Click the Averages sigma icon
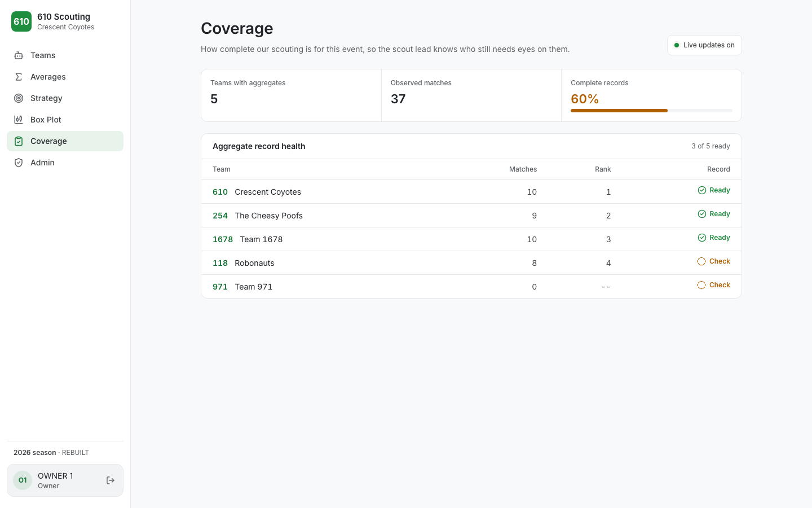Image resolution: width=812 pixels, height=508 pixels. [x=19, y=77]
